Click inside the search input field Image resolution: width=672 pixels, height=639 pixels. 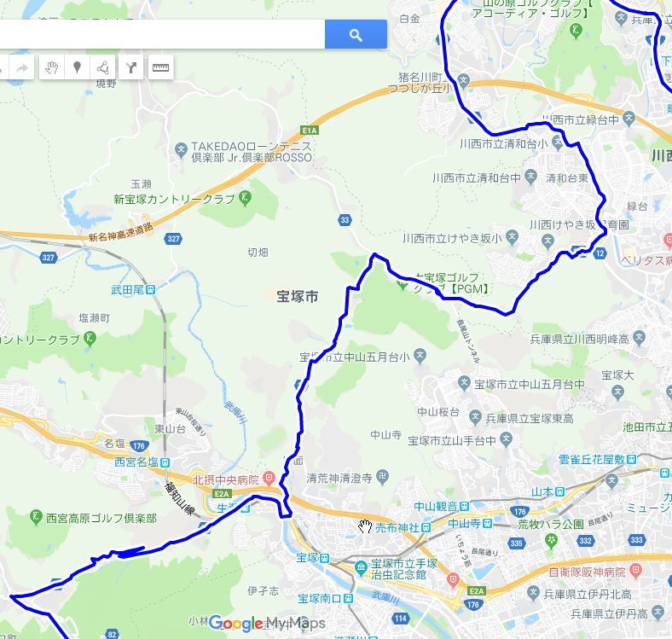162,34
